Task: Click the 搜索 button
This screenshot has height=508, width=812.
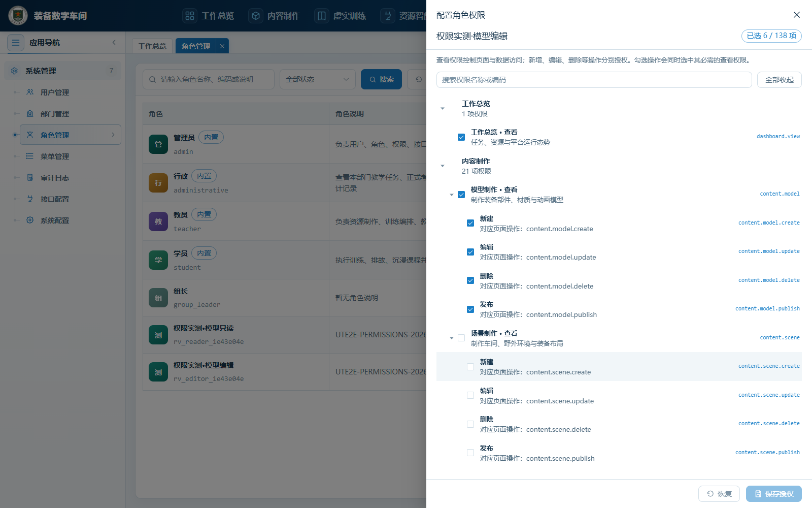Action: pyautogui.click(x=381, y=79)
